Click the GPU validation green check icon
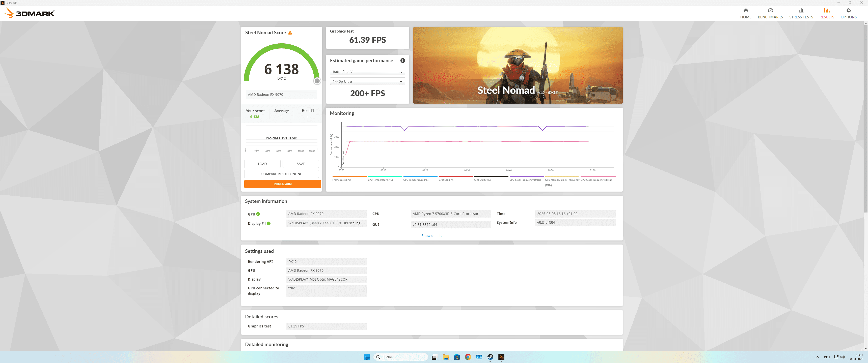The width and height of the screenshot is (868, 363). 258,214
